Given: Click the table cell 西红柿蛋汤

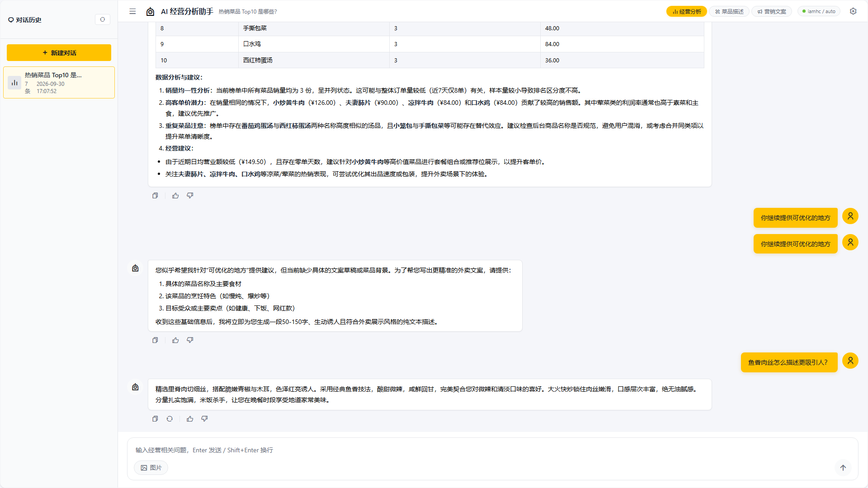Looking at the screenshot, I should [314, 60].
